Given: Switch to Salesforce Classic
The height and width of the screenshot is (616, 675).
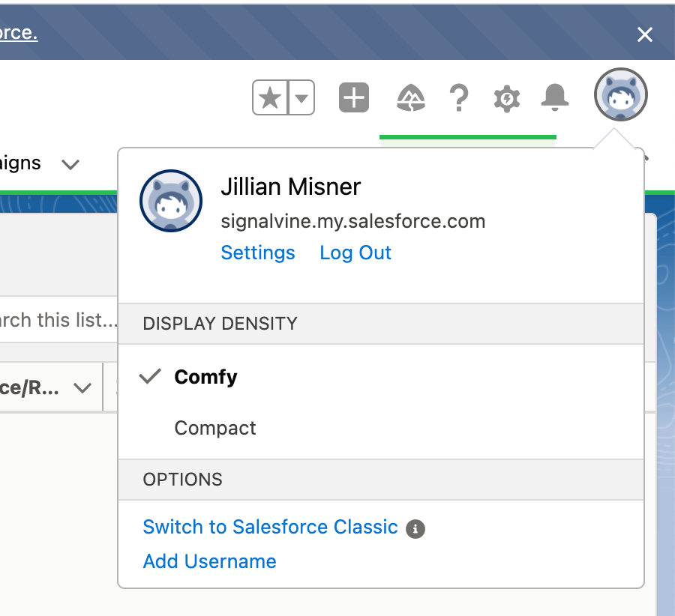Looking at the screenshot, I should point(270,527).
